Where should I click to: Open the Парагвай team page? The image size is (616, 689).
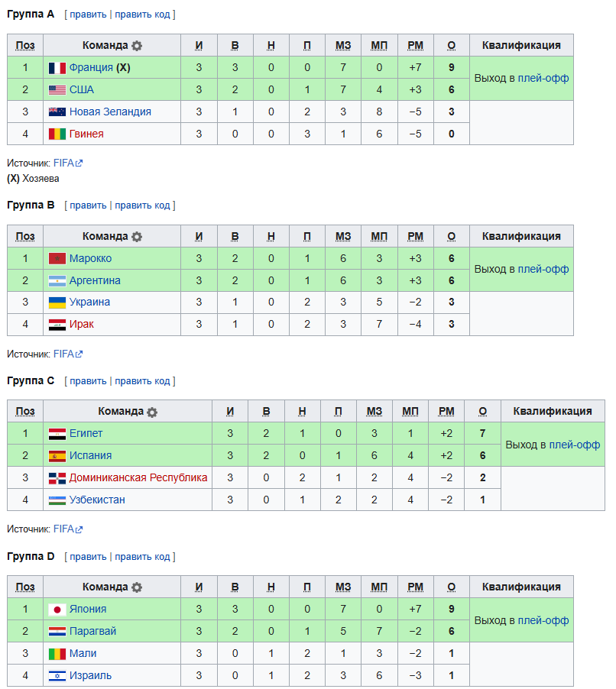[x=92, y=632]
